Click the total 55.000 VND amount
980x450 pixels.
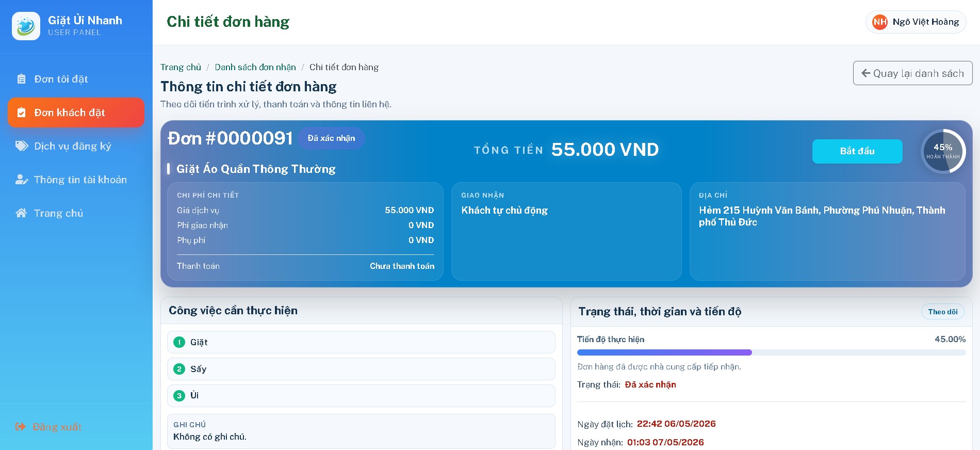tap(605, 150)
